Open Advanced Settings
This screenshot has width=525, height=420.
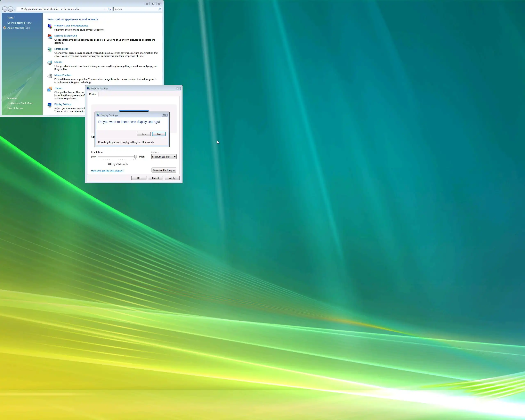coord(164,170)
